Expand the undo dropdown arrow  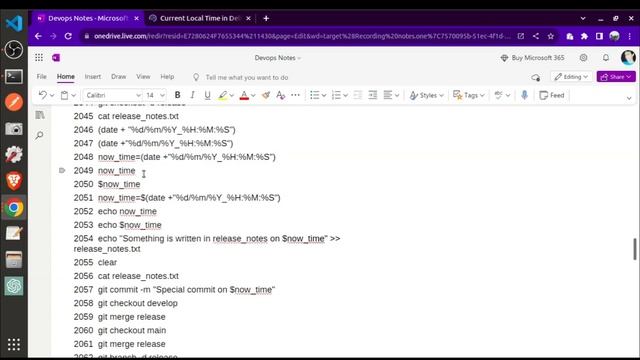point(52,96)
